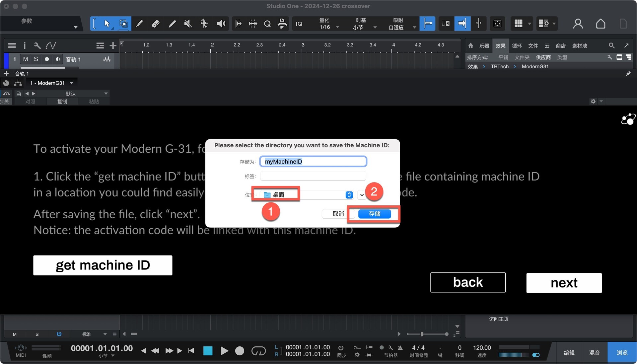Click the next button

click(x=564, y=283)
